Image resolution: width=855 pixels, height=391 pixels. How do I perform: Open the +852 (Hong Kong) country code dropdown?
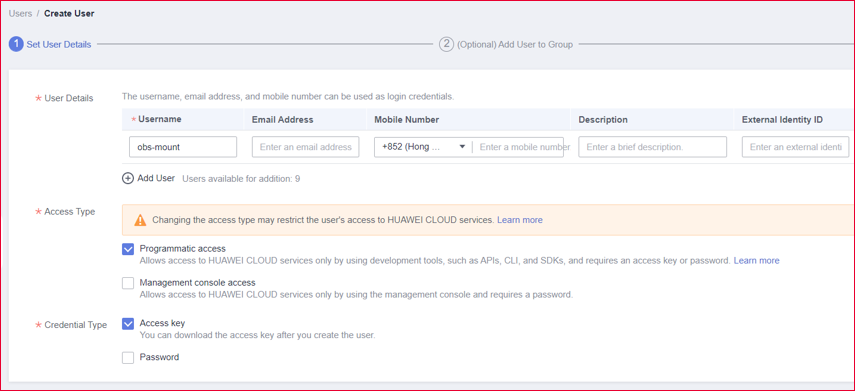(424, 147)
